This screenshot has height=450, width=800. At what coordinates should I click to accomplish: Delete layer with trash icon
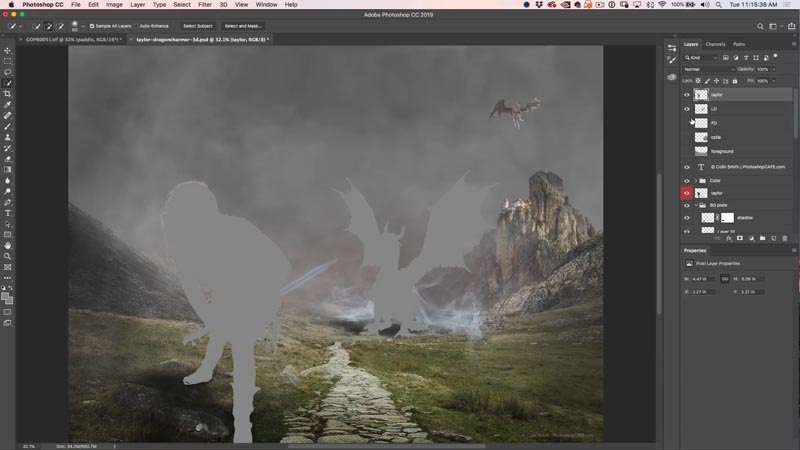[x=785, y=238]
